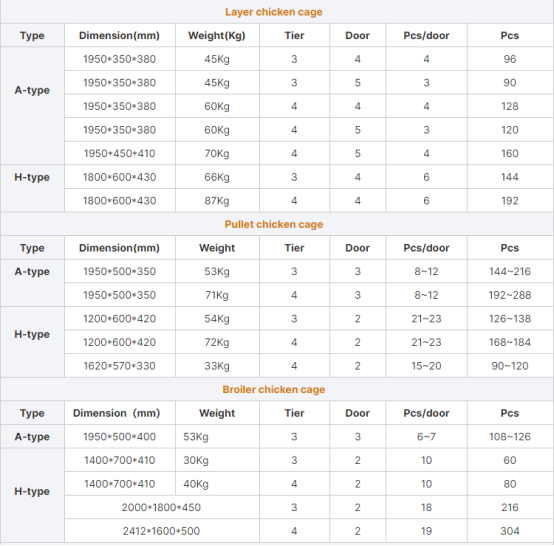Click the 'Broiler chicken cage' section heading
The width and height of the screenshot is (554, 546).
point(273,389)
